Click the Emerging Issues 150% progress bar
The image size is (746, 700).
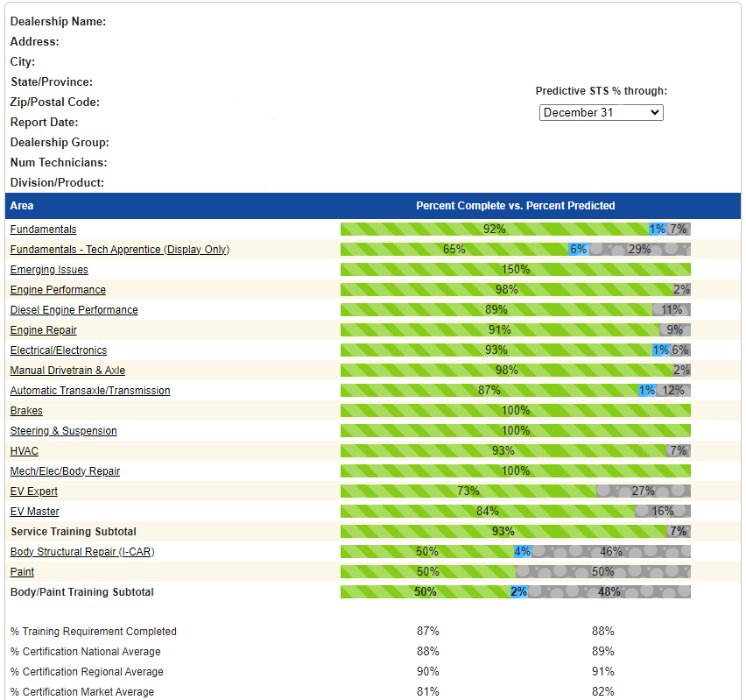click(515, 270)
